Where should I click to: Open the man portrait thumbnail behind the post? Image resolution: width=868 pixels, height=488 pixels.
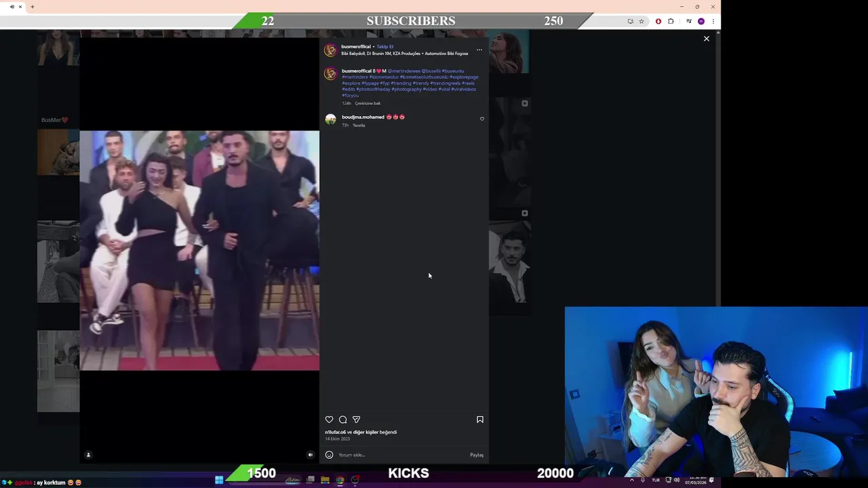tap(509, 261)
